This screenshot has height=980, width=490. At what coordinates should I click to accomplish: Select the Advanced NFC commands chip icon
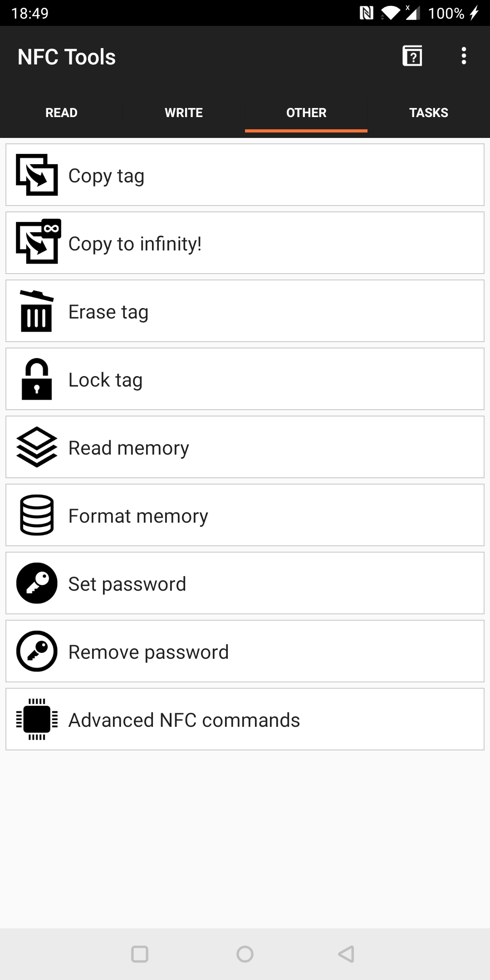click(x=37, y=720)
